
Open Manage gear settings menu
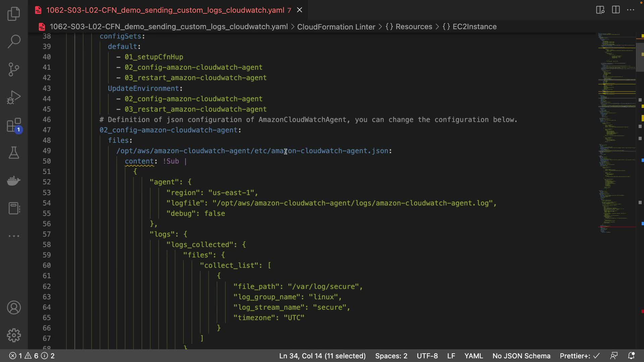pos(14,335)
